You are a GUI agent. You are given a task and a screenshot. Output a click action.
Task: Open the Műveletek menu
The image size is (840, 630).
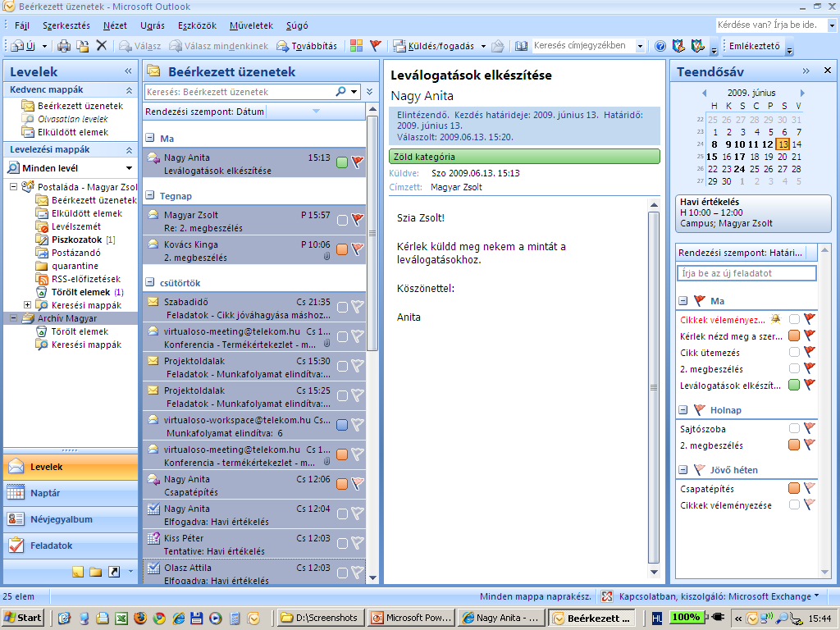(x=251, y=25)
